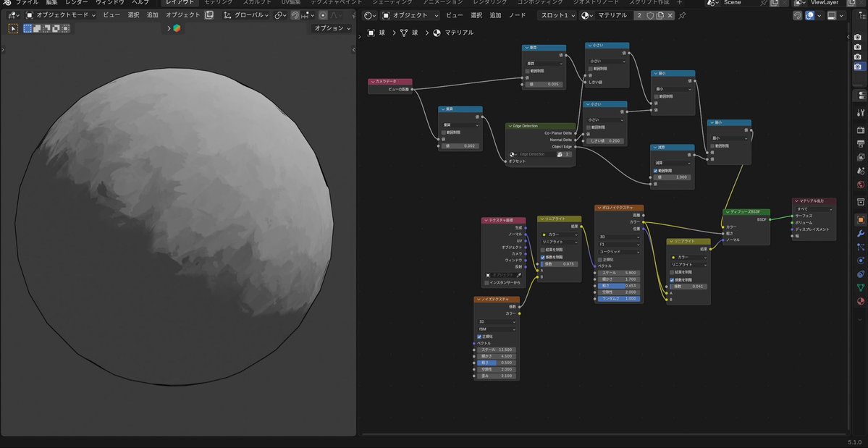The width and height of the screenshot is (868, 448).
Task: Open the ノード menu in node editor
Action: (518, 15)
